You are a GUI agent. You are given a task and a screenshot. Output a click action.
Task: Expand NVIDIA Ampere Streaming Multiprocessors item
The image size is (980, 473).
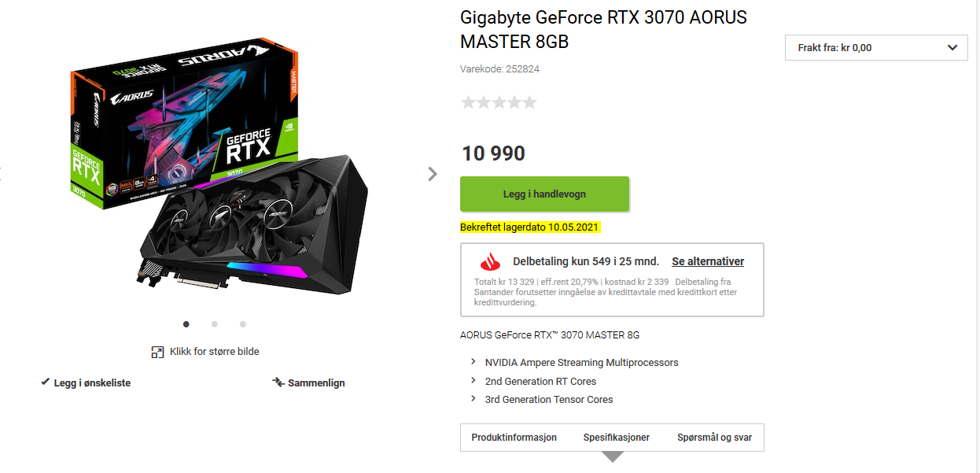point(574,363)
